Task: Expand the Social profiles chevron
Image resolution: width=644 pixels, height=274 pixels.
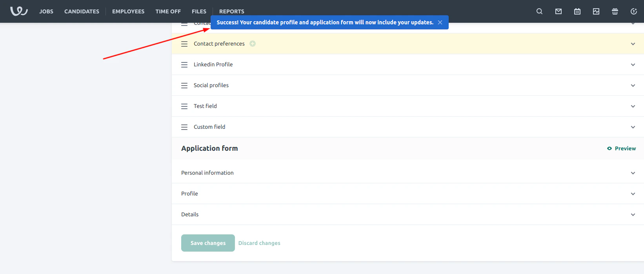Action: point(633,86)
